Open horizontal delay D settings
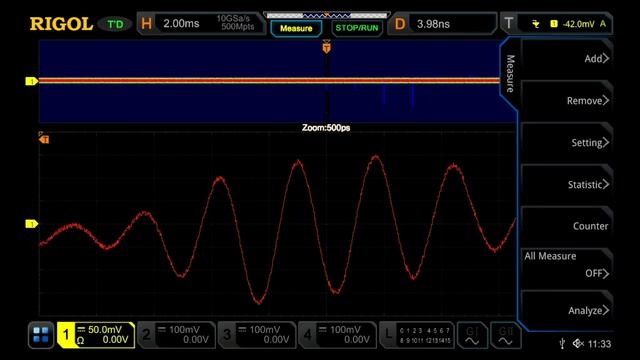Viewport: 640px width, 360px height. [x=442, y=24]
